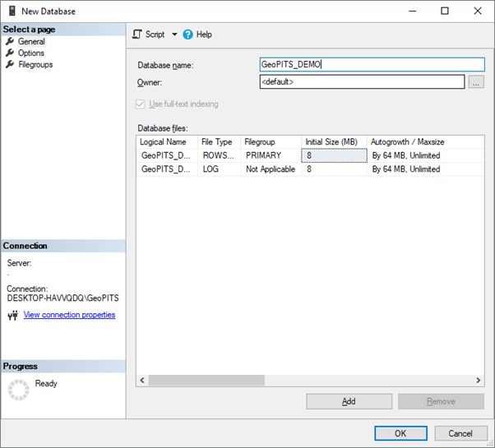Click the wrench icon beside General
495x448 pixels.
pos(10,41)
